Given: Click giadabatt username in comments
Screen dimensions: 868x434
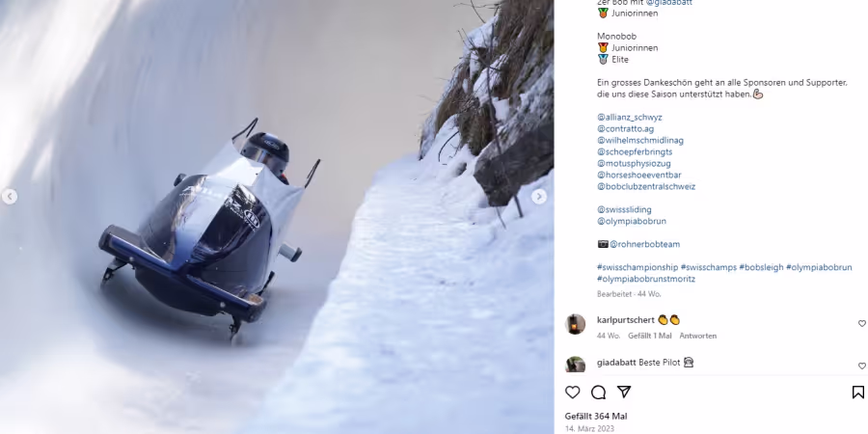Looking at the screenshot, I should point(616,363).
